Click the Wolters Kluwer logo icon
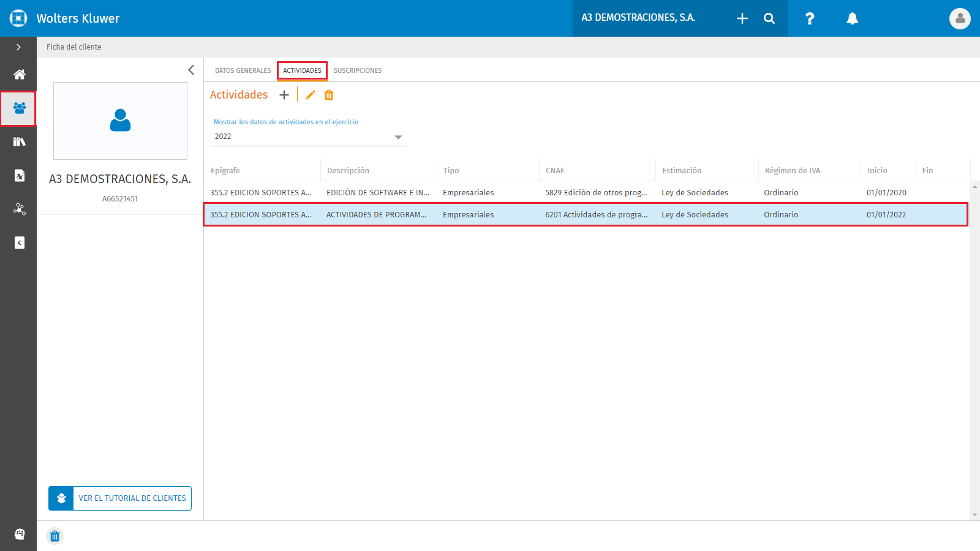 pyautogui.click(x=18, y=18)
